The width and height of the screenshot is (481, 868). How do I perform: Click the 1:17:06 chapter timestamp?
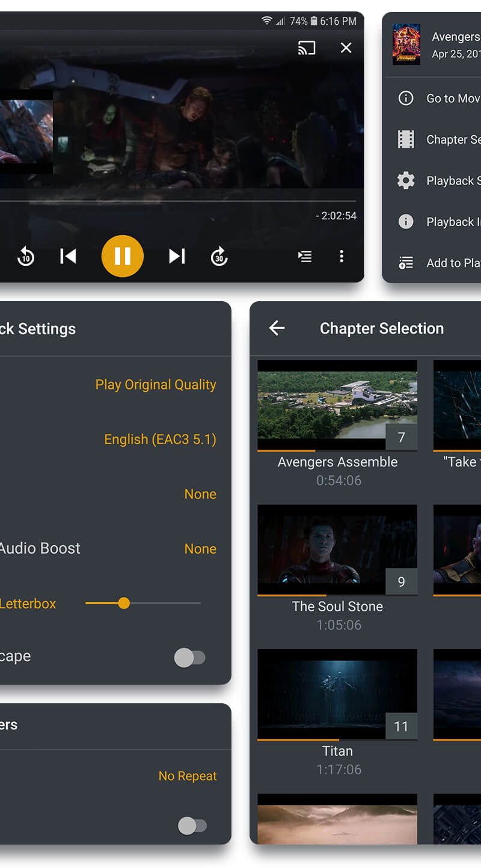339,769
